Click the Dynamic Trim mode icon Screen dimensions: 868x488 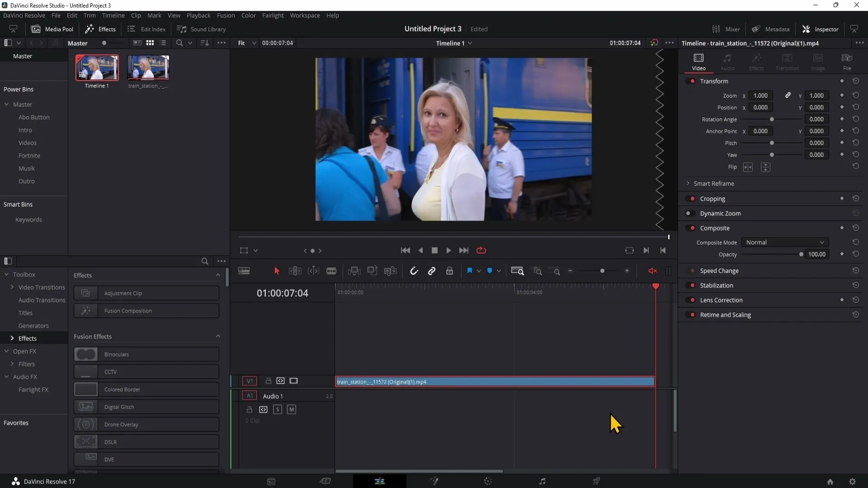[314, 271]
